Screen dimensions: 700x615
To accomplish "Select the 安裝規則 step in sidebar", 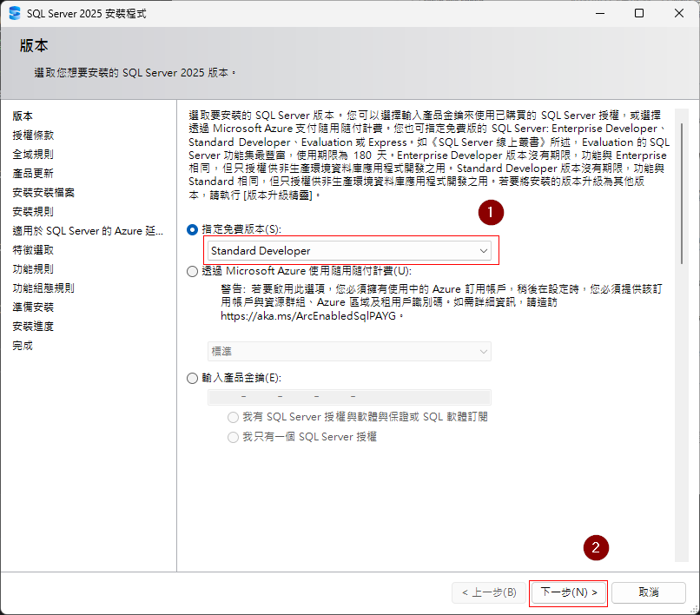I will (x=33, y=212).
